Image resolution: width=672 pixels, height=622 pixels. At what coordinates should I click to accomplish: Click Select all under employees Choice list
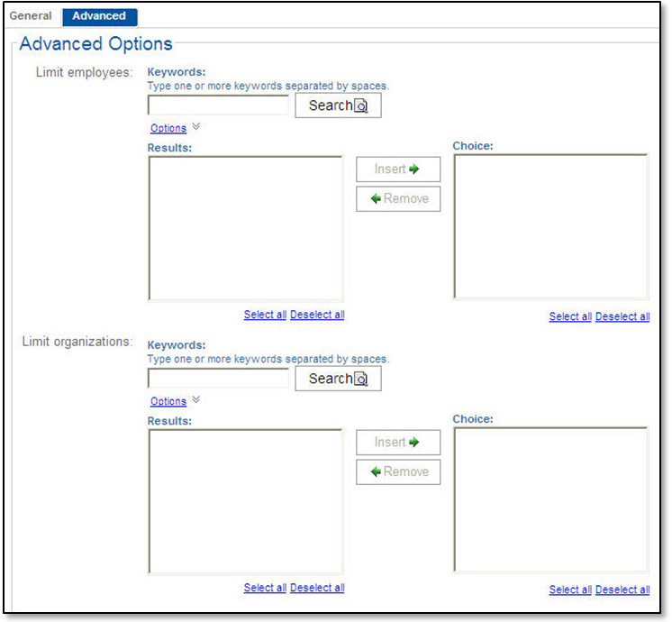570,316
